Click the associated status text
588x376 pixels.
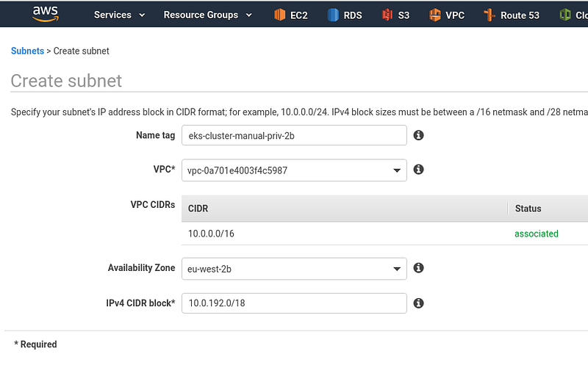point(537,234)
